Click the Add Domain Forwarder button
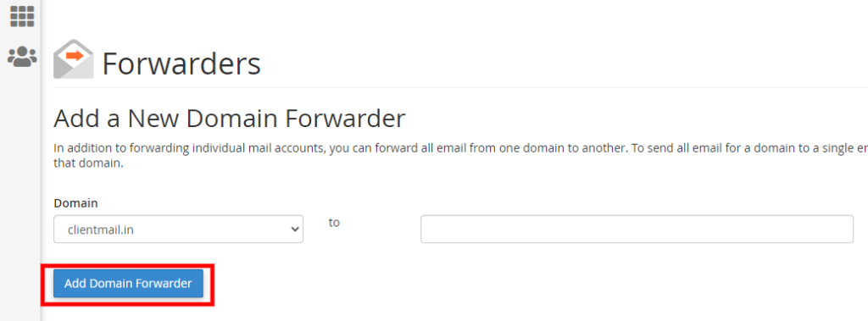The width and height of the screenshot is (868, 321). coord(129,284)
